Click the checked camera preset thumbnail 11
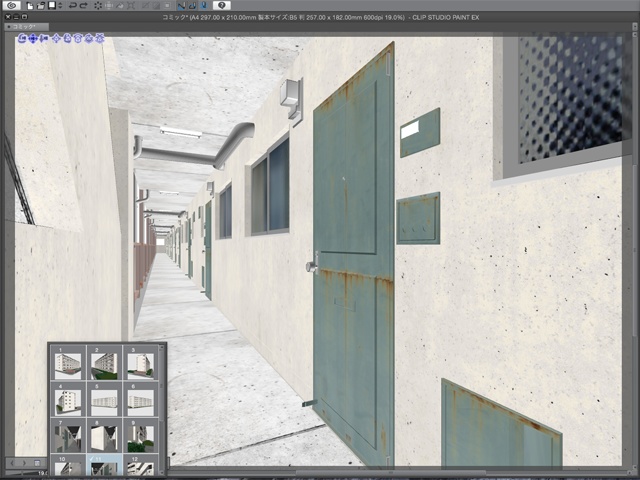The width and height of the screenshot is (640, 480). pos(104,465)
